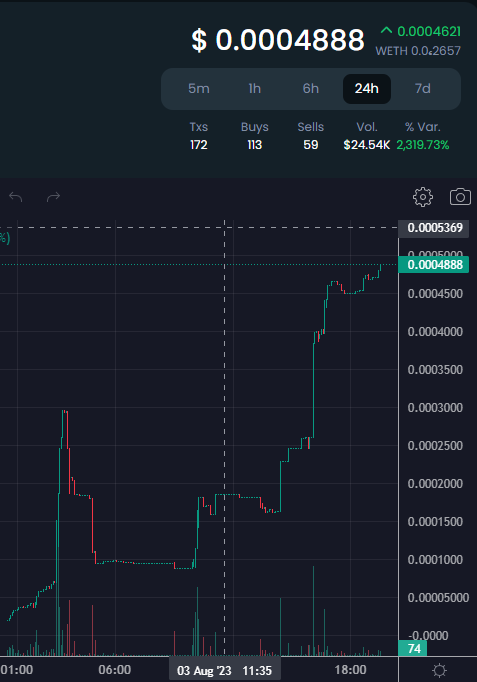Click the 0.0004000 price axis label

[435, 331]
